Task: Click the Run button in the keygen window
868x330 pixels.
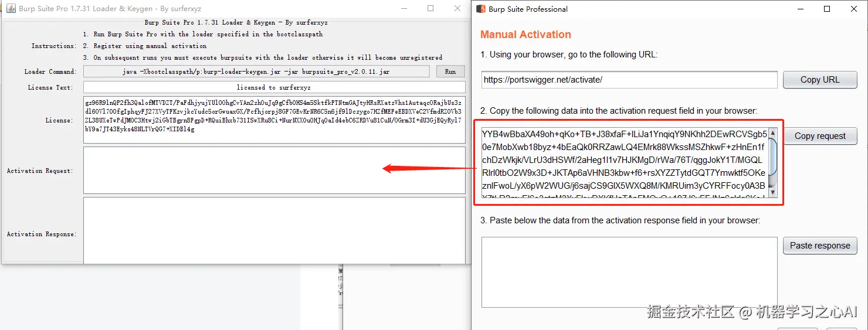Action: tap(450, 72)
